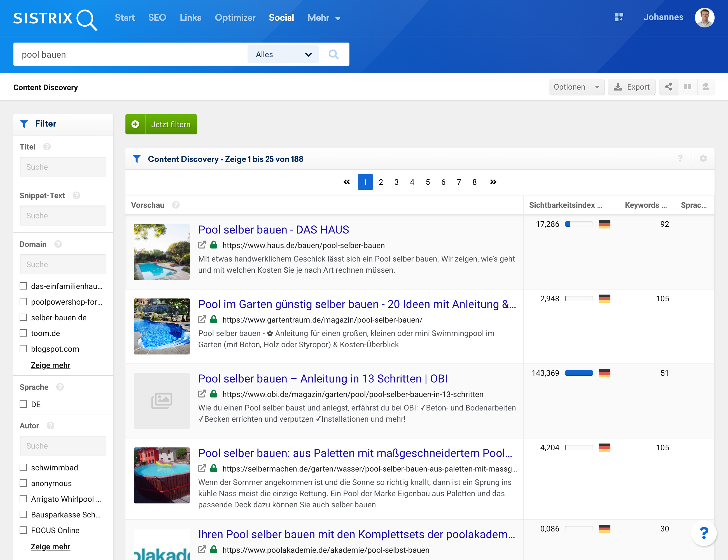This screenshot has width=728, height=560.
Task: Click help question mark next to Titel
Action: point(47,147)
